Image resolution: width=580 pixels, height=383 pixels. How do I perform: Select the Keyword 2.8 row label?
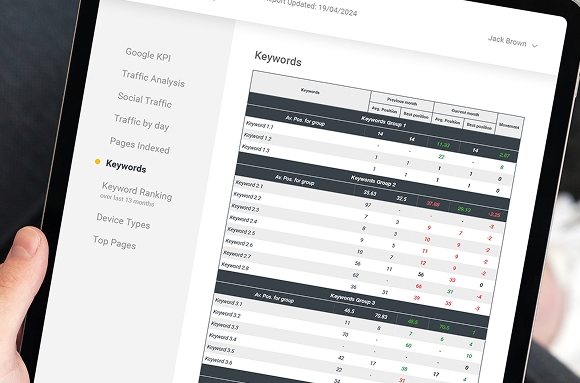[x=235, y=266]
